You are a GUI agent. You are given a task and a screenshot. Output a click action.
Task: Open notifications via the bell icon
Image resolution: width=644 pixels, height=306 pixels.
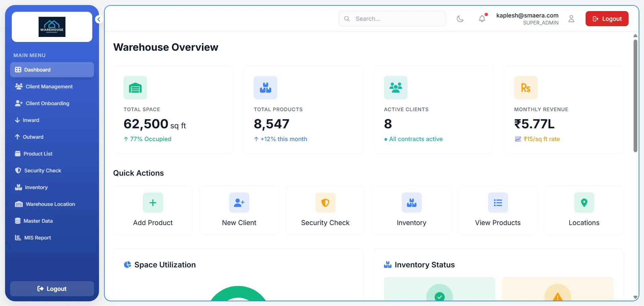[482, 19]
